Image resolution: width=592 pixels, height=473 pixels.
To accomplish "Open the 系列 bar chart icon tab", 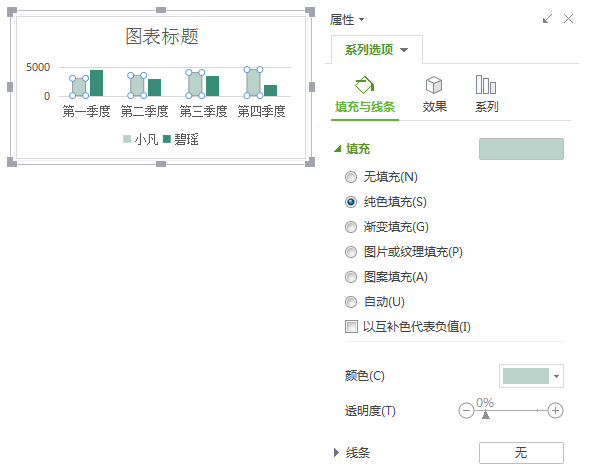I will coord(486,95).
